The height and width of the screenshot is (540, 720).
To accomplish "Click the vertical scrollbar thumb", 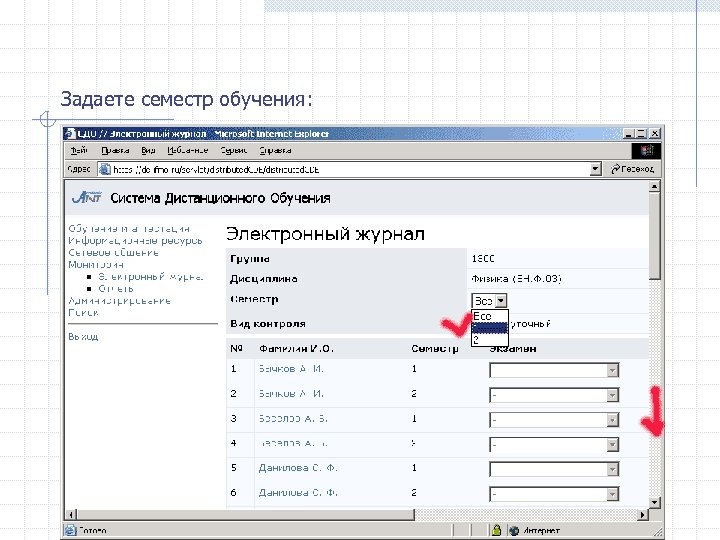I will click(655, 235).
